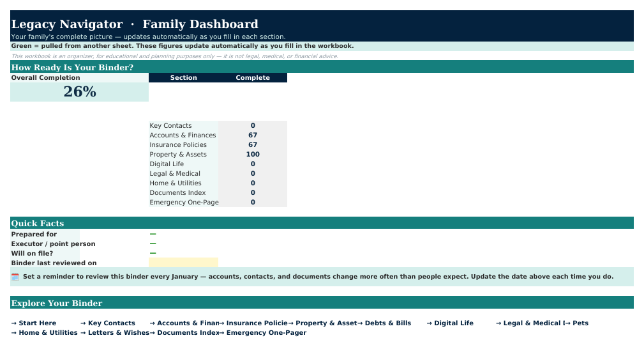
Task: Open the Legal & Medical link
Action: [x=530, y=323]
